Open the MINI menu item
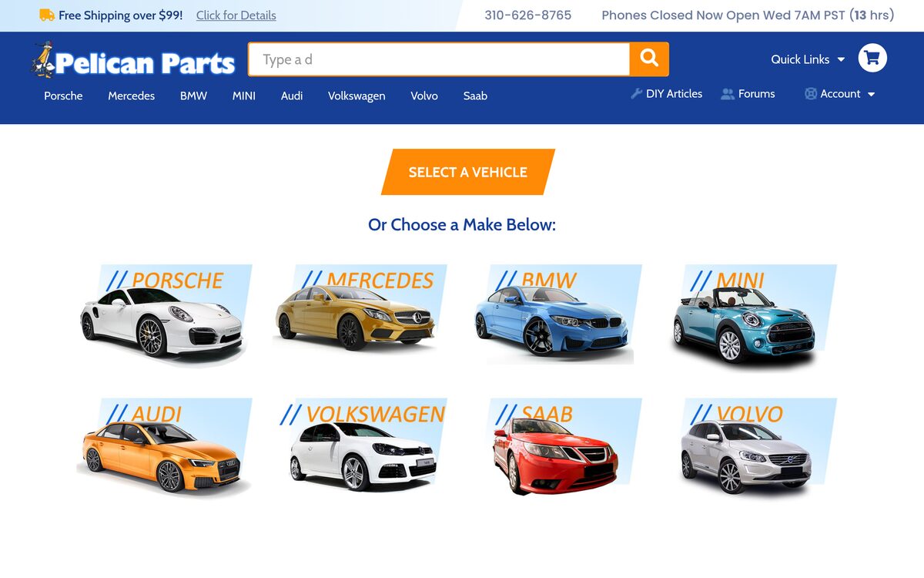Screen dimensions: 924x578 [244, 96]
